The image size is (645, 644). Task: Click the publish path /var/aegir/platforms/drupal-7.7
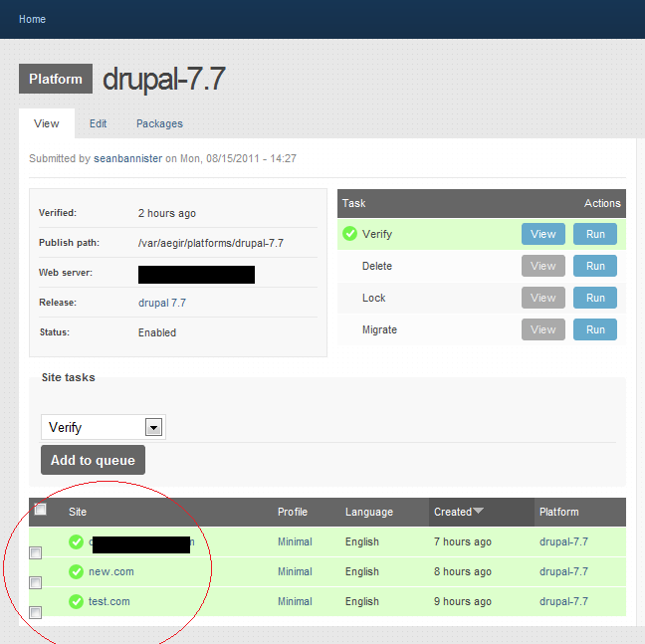pos(211,243)
